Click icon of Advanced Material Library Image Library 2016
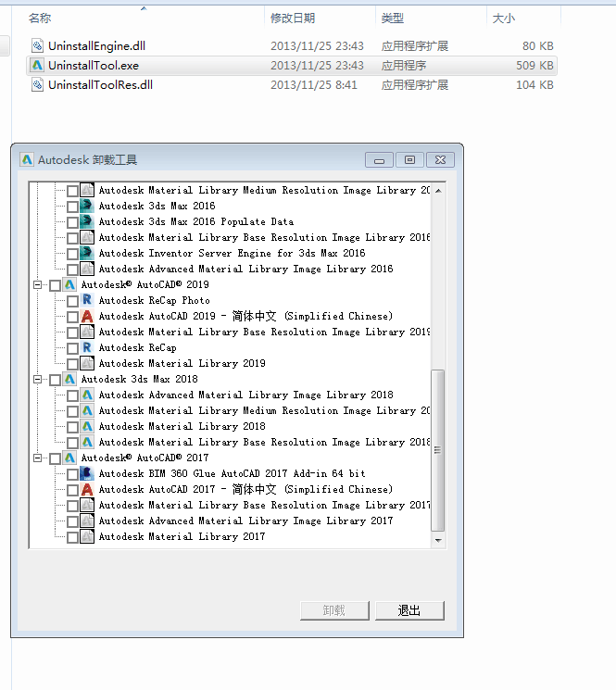The width and height of the screenshot is (616, 690). pos(87,269)
